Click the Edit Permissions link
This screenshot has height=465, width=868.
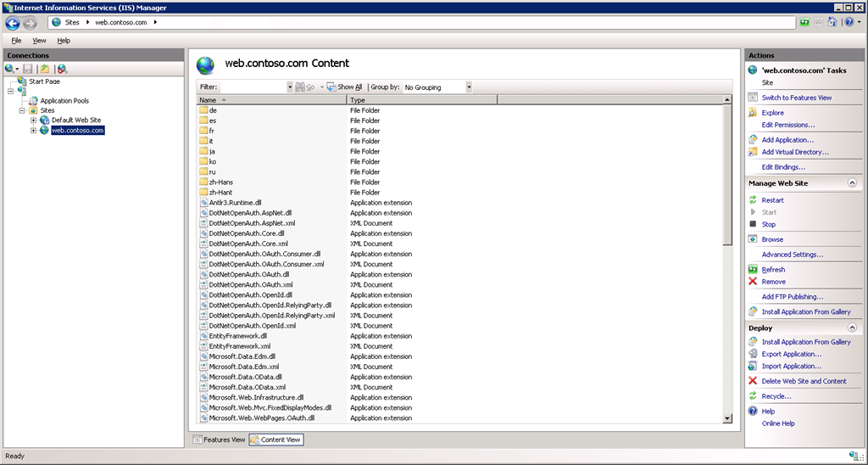point(788,125)
